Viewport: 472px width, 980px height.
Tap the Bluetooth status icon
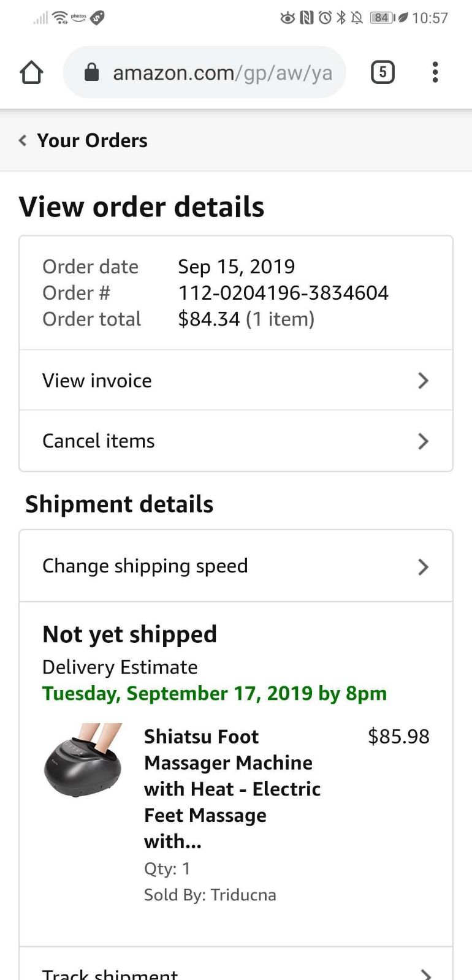341,18
